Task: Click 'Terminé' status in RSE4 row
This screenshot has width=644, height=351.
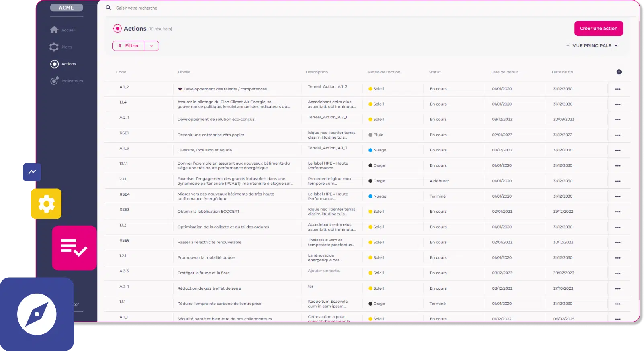Action: coord(438,196)
